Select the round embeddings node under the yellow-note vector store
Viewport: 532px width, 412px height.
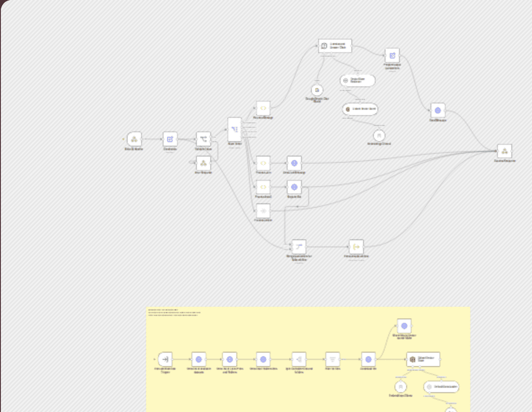click(401, 387)
